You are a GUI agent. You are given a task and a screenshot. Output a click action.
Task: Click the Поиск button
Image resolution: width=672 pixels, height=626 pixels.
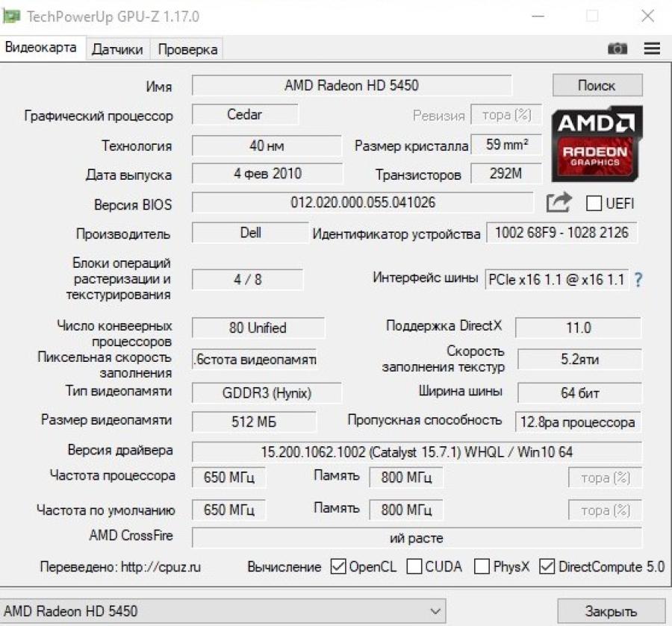pos(597,84)
